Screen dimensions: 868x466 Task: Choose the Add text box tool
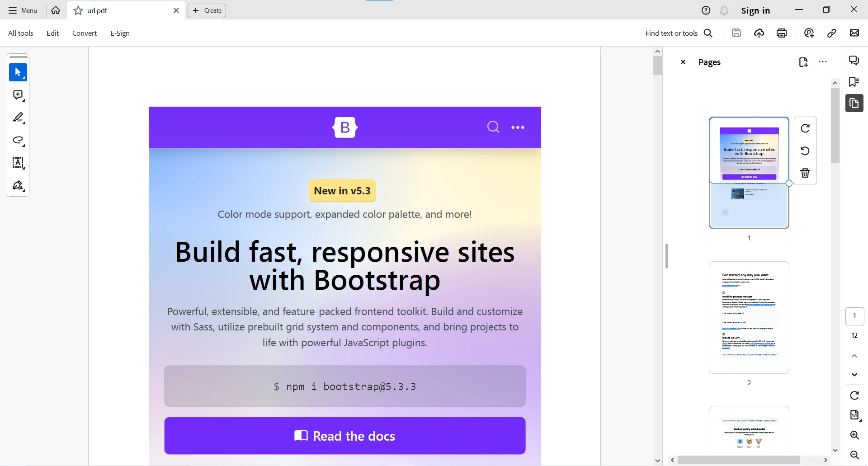coord(18,163)
